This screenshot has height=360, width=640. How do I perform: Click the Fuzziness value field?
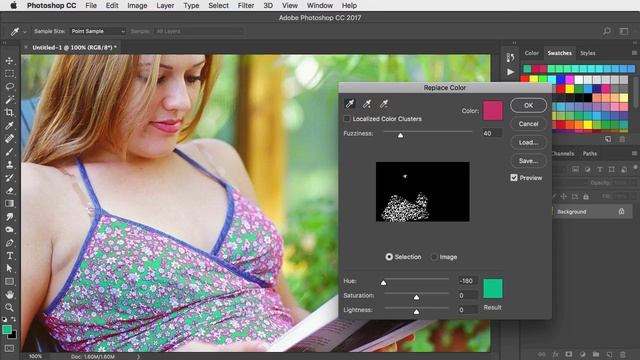point(491,133)
